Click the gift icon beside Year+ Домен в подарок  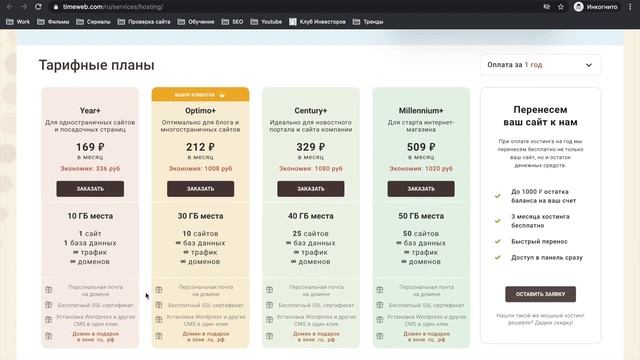[49, 336]
